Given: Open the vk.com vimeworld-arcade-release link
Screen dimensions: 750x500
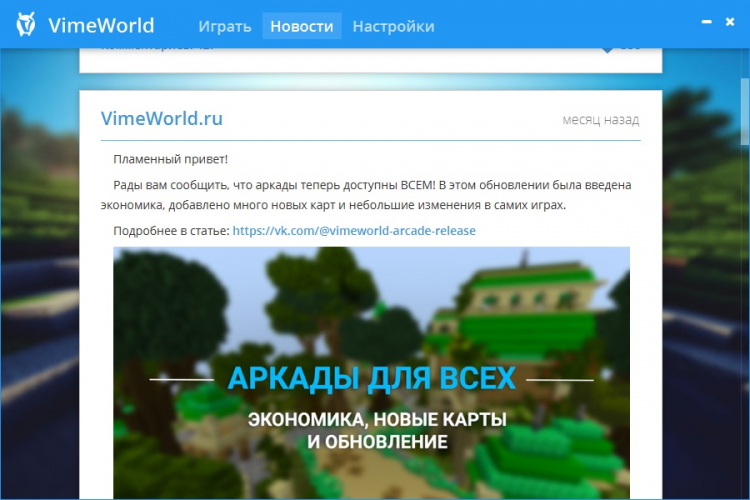Looking at the screenshot, I should [354, 231].
